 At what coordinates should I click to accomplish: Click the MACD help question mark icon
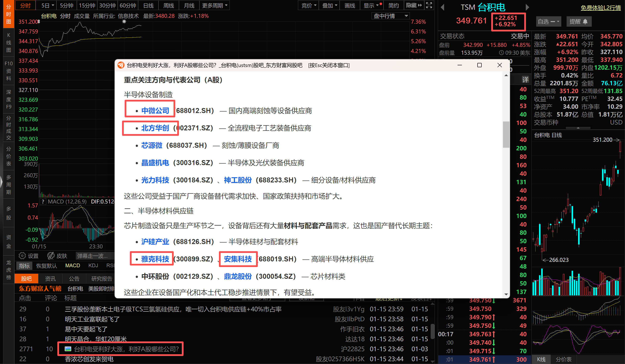click(x=43, y=202)
